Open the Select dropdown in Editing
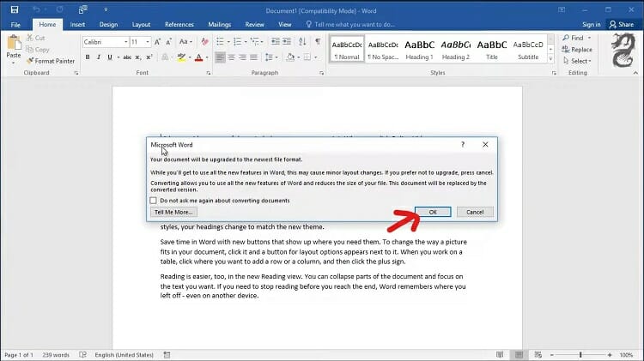Screen dimensions: 644x361 tap(578, 61)
